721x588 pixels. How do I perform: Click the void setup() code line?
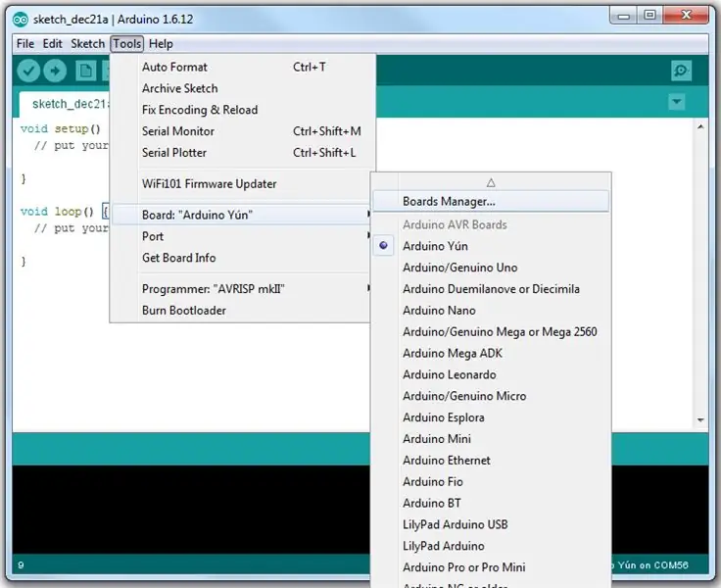click(60, 128)
